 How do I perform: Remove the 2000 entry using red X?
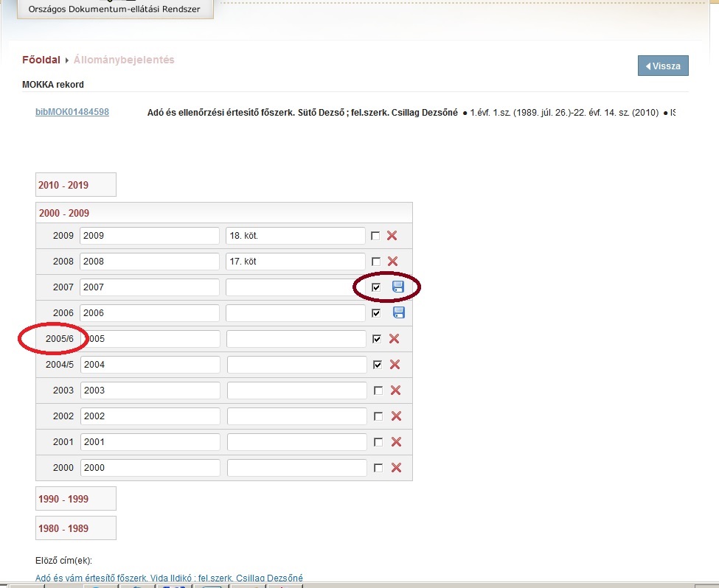tap(396, 468)
